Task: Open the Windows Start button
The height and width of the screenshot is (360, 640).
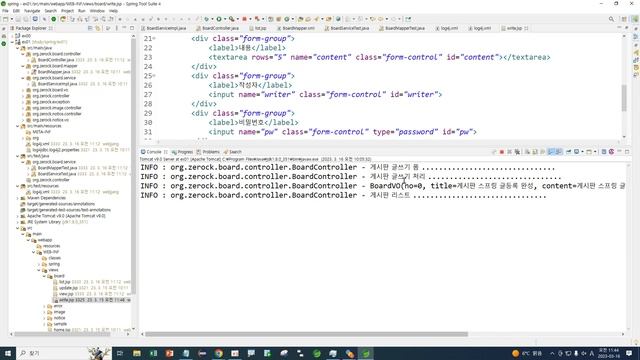Action: pyautogui.click(x=8, y=353)
